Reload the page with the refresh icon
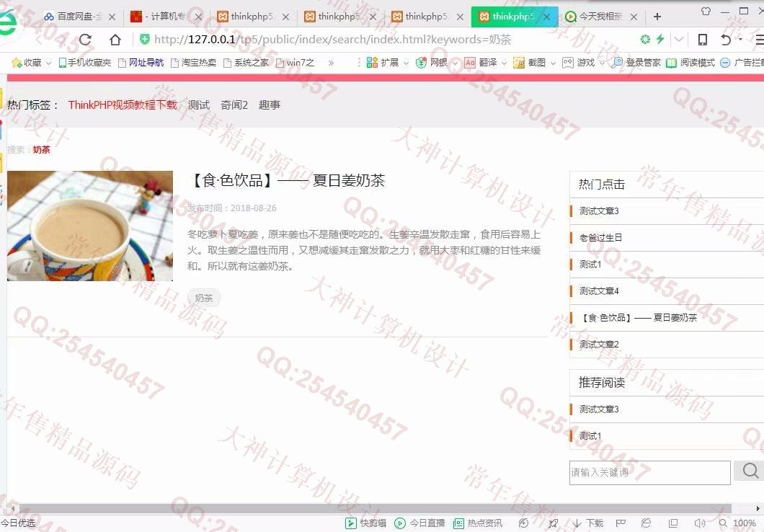The height and width of the screenshot is (532, 764). (x=85, y=40)
